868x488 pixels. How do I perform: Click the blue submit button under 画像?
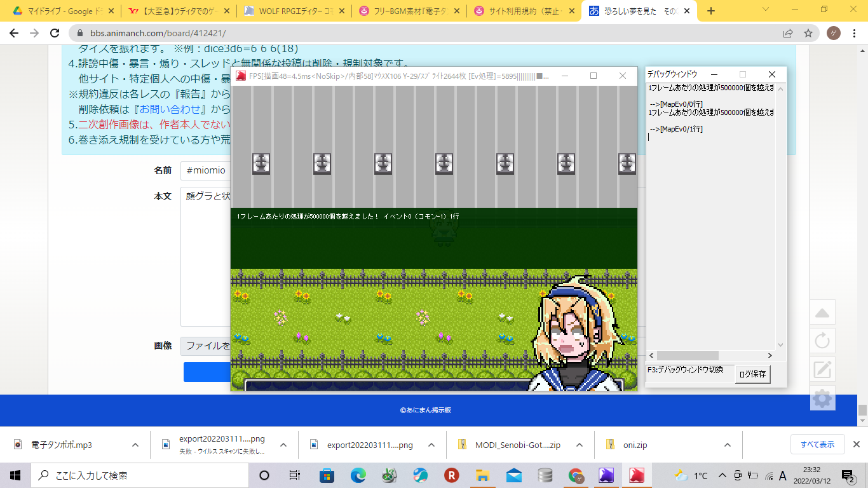click(207, 372)
